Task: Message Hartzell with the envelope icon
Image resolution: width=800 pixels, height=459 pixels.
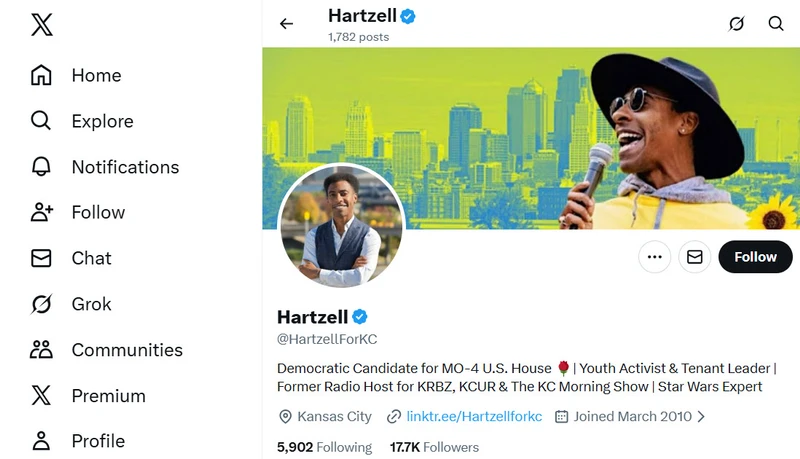Action: pyautogui.click(x=694, y=257)
